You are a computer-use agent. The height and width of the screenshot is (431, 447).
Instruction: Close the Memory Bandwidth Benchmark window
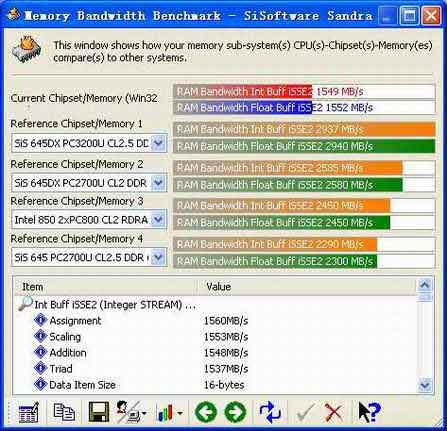(x=431, y=16)
